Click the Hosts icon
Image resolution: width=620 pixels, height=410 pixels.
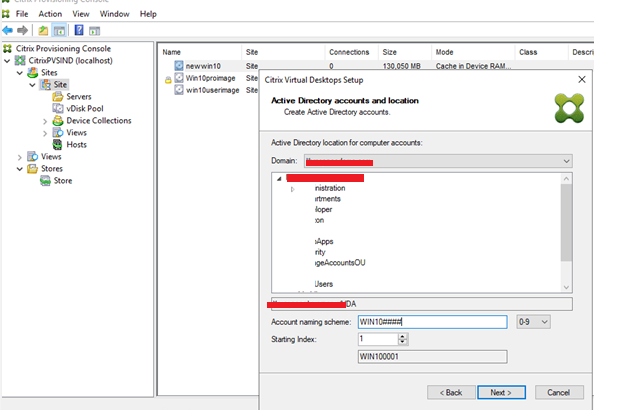pos(58,144)
